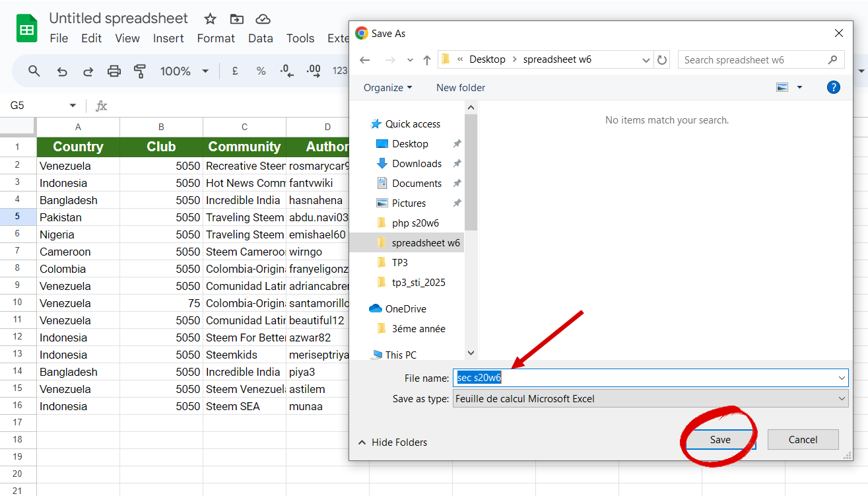This screenshot has height=496, width=868.
Task: Open the 3éme année folder
Action: point(418,328)
